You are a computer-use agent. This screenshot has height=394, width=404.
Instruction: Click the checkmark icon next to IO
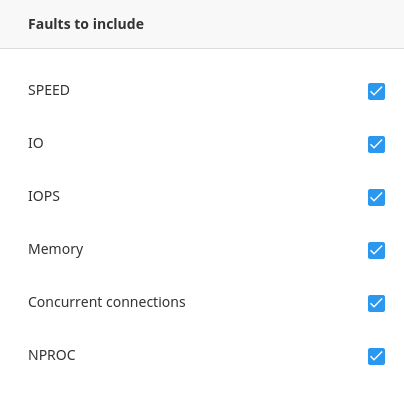tap(376, 144)
